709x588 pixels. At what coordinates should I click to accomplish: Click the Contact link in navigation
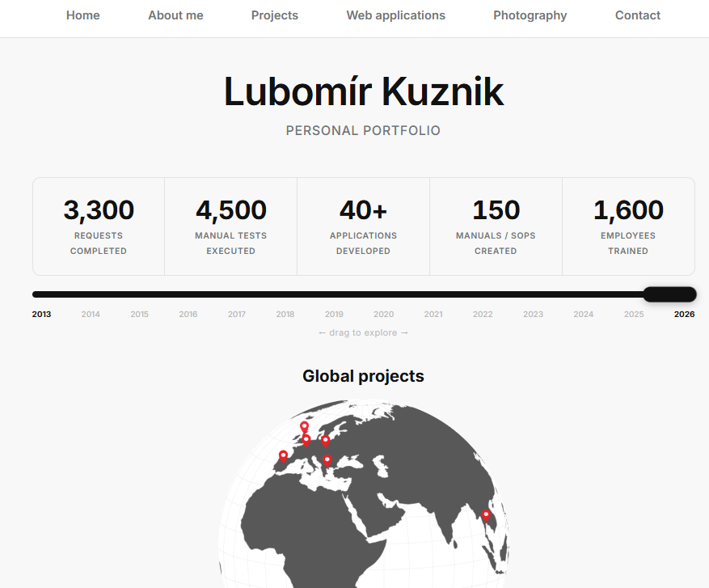point(638,15)
